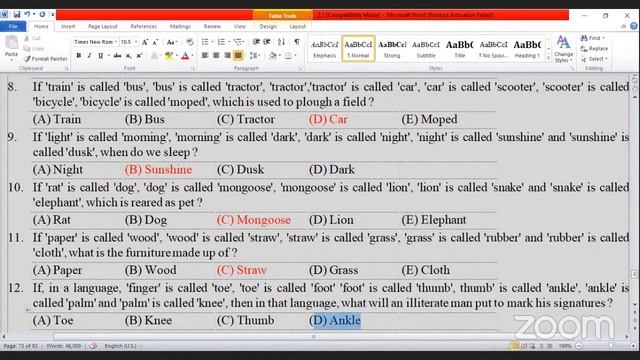
Task: Cut the selected text
Action: pyautogui.click(x=33, y=38)
